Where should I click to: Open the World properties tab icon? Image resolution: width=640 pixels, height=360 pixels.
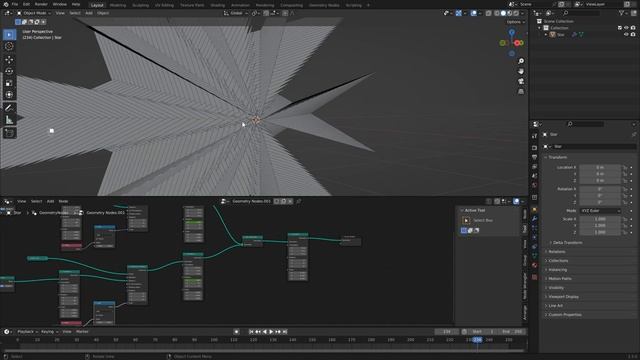pyautogui.click(x=534, y=185)
